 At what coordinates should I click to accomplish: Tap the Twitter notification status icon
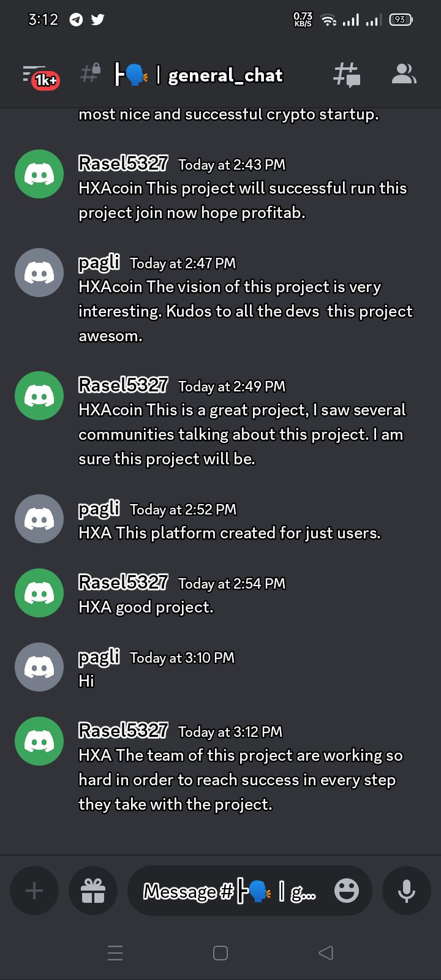[x=97, y=20]
